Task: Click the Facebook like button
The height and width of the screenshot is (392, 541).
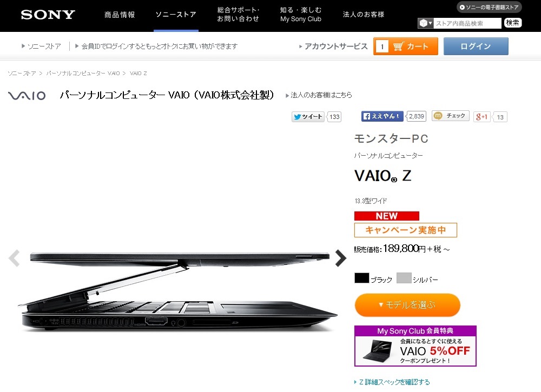Action: [x=382, y=116]
